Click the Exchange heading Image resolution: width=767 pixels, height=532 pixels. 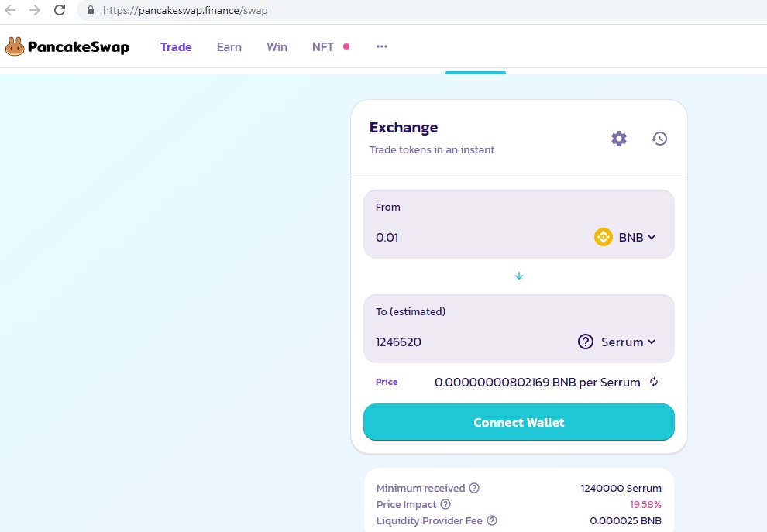[404, 128]
